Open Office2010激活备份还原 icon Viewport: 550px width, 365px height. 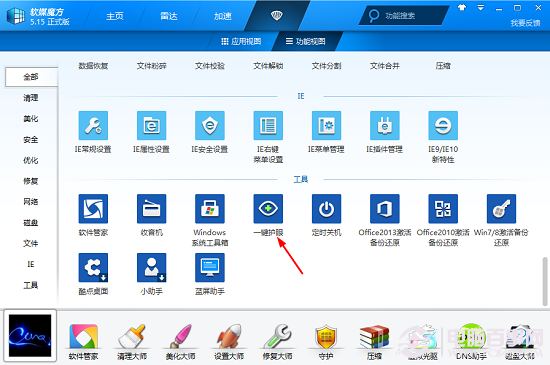coord(443,209)
